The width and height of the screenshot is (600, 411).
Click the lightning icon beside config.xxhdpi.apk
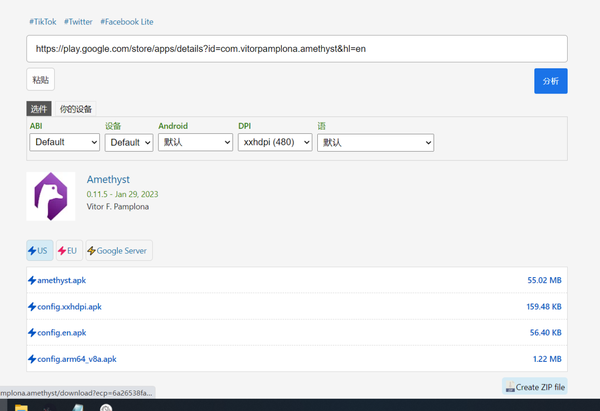click(x=32, y=307)
